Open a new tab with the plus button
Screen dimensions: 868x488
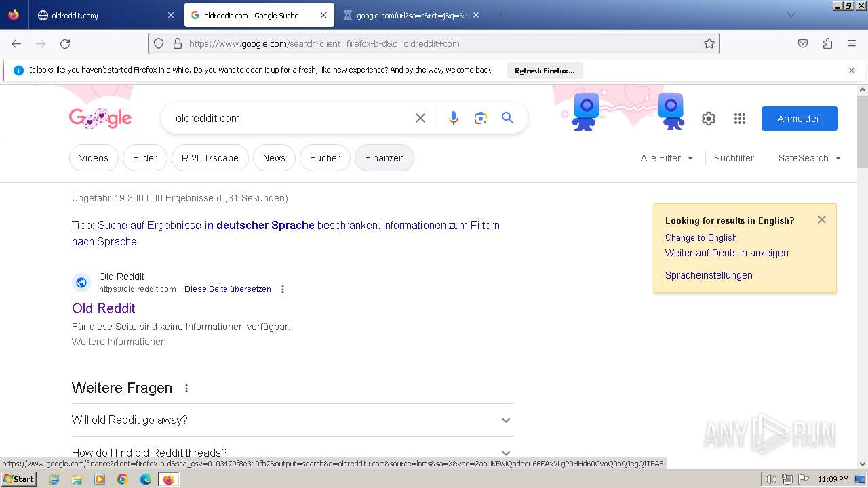(x=502, y=15)
